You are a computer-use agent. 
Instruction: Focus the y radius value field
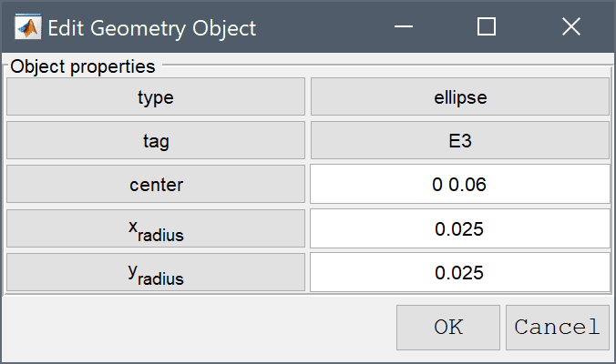pyautogui.click(x=459, y=272)
